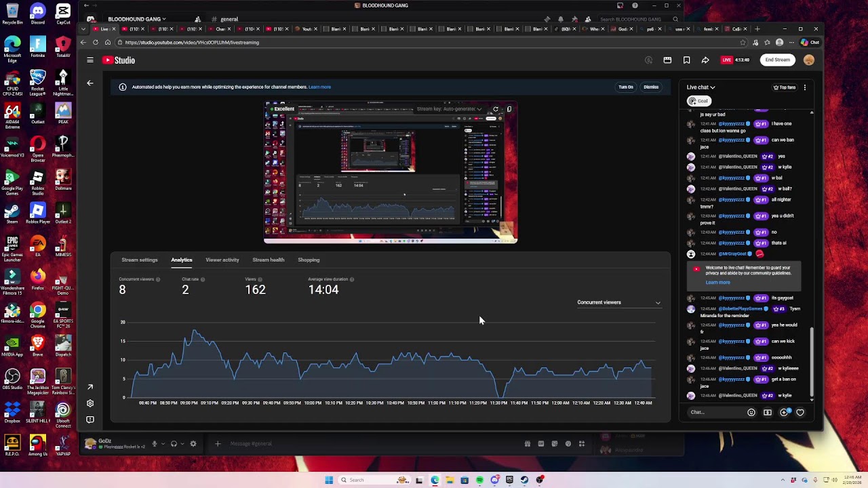The width and height of the screenshot is (868, 488).
Task: Launch Rocket League from the desktop
Action: pos(37,81)
